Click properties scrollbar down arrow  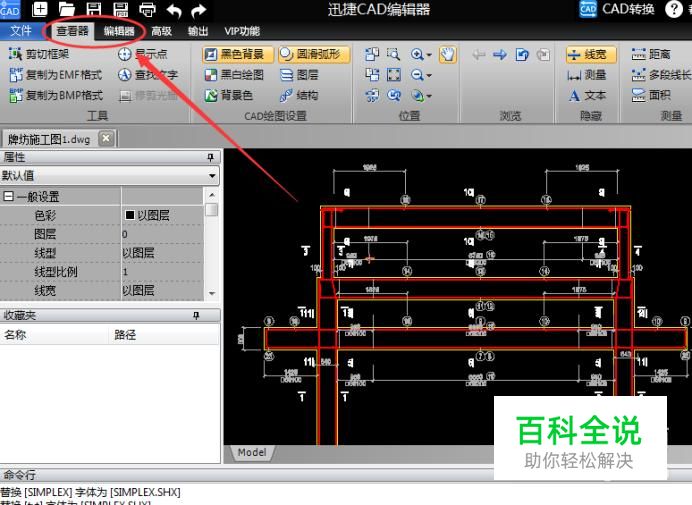pos(212,294)
